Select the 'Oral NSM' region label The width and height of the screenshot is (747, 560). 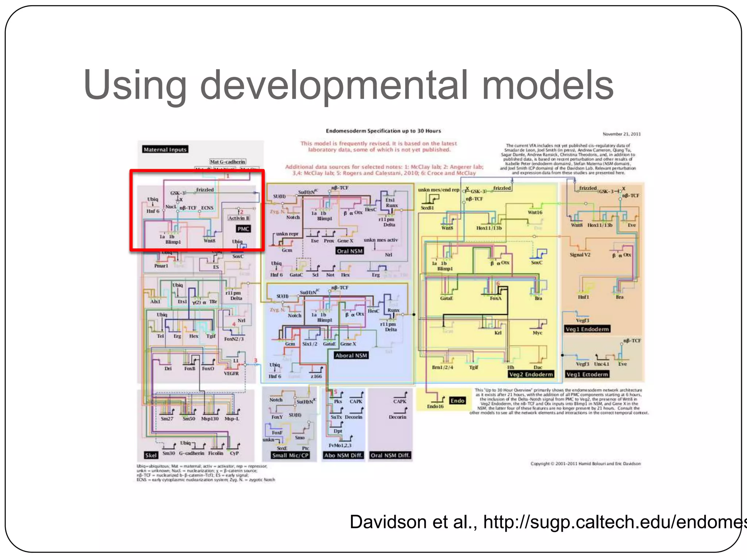point(350,251)
